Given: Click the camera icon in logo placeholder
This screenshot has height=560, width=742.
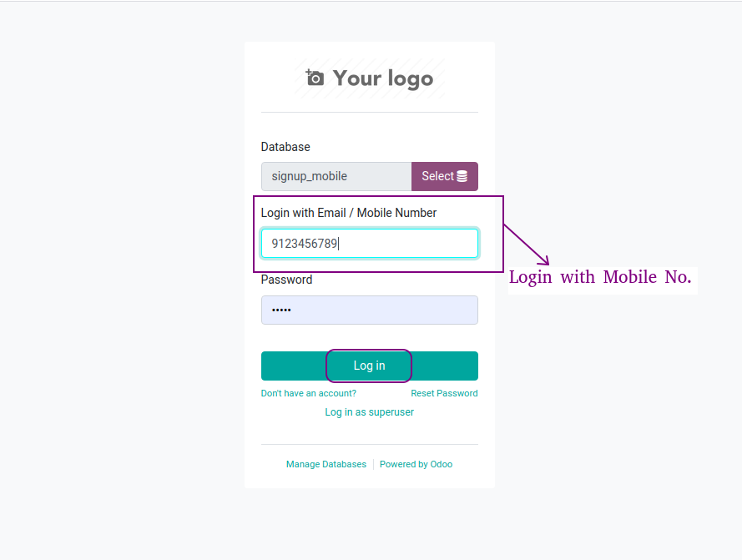Looking at the screenshot, I should (315, 77).
